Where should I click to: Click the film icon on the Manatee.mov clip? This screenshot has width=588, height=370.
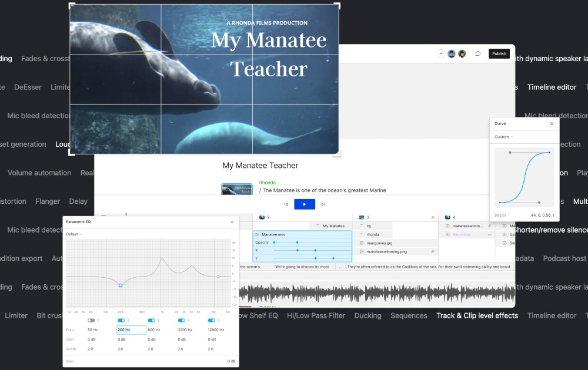click(256, 234)
